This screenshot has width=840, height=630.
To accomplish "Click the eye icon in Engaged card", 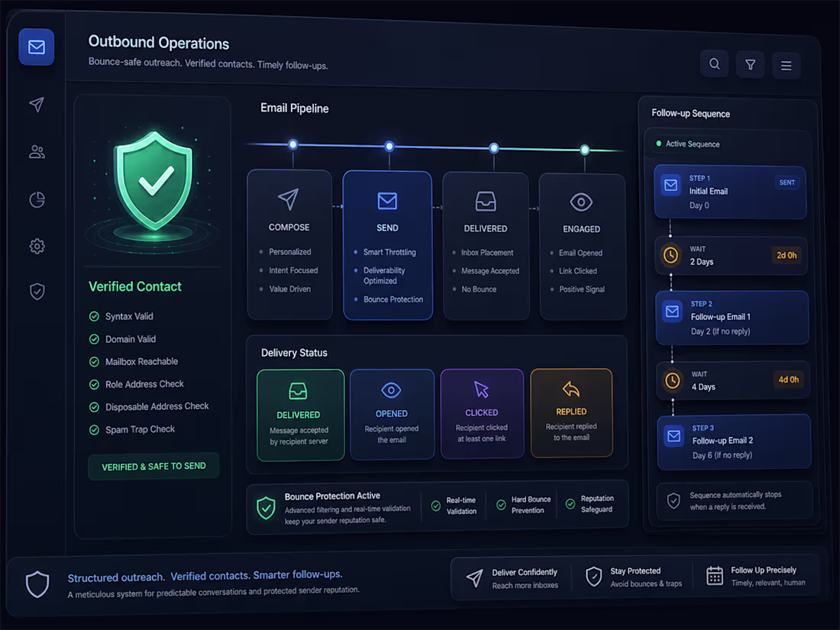I will [581, 202].
